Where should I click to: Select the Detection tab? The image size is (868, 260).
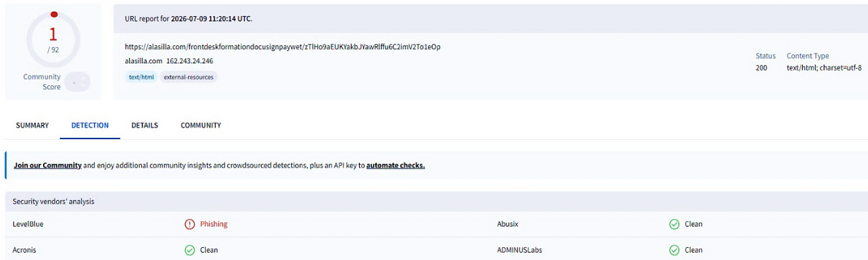point(90,126)
